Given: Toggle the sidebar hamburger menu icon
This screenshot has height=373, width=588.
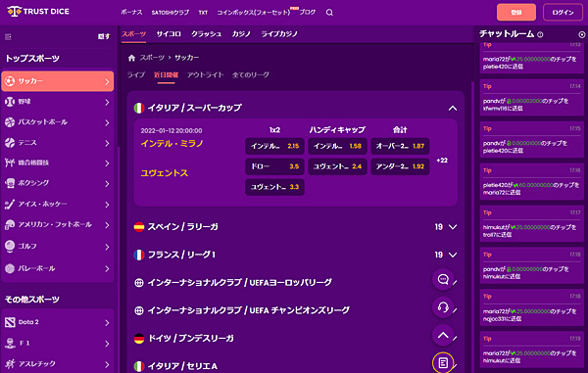Looking at the screenshot, I should [x=8, y=36].
